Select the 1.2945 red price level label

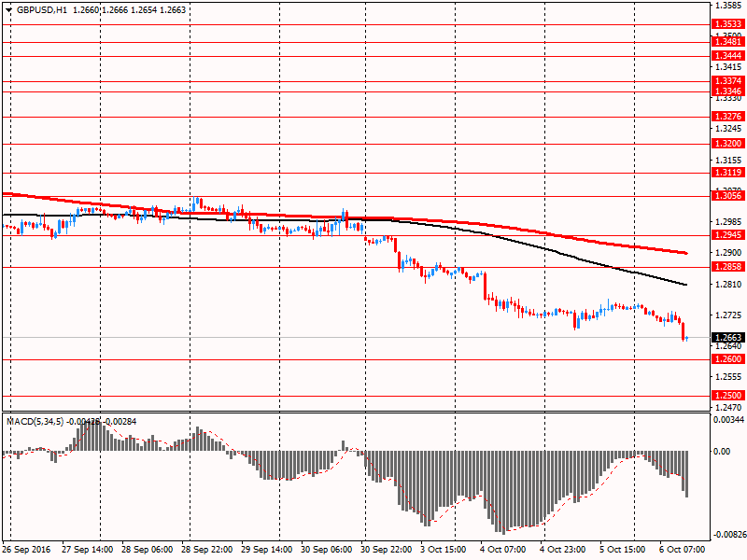click(x=728, y=235)
